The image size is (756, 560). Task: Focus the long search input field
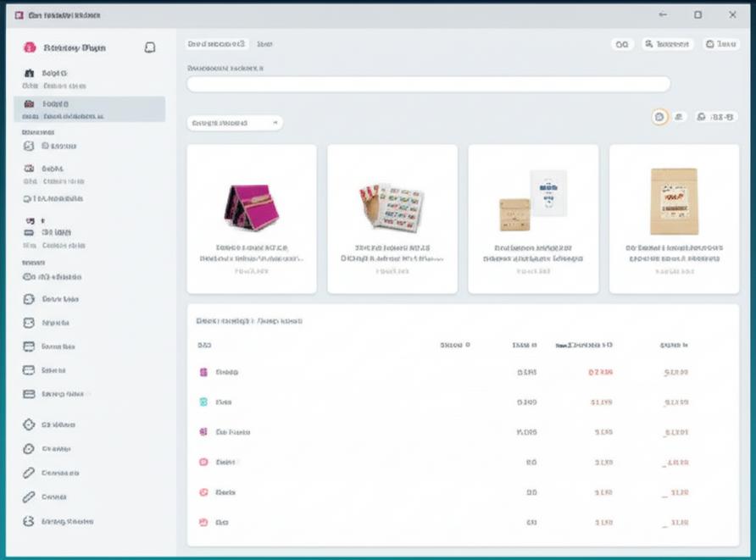(x=428, y=84)
